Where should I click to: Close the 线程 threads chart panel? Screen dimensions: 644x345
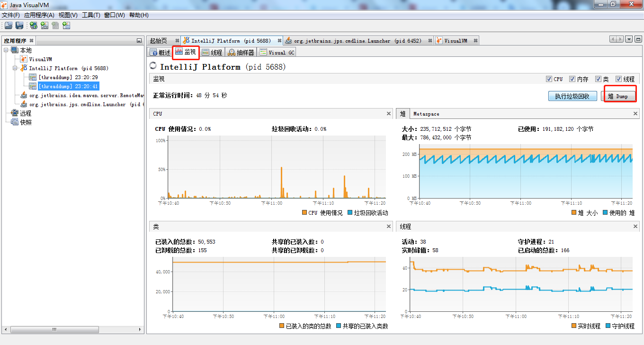click(x=636, y=227)
